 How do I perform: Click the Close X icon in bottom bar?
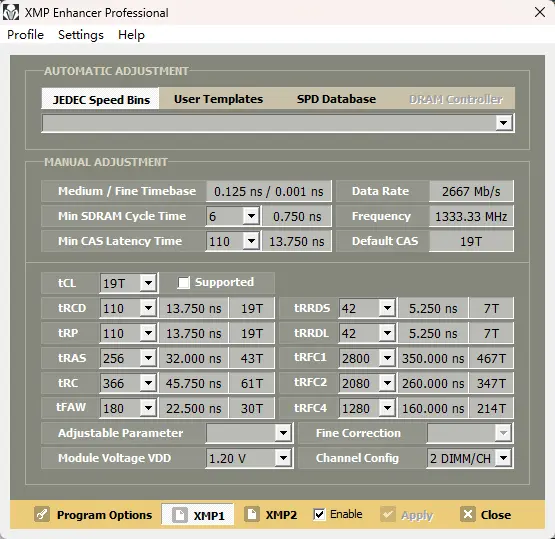click(468, 514)
